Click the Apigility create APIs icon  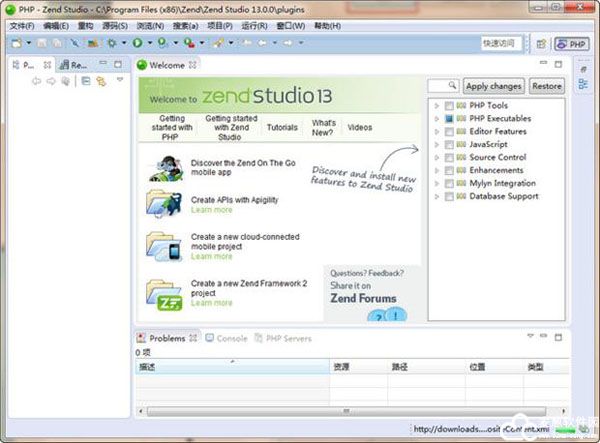click(x=163, y=203)
